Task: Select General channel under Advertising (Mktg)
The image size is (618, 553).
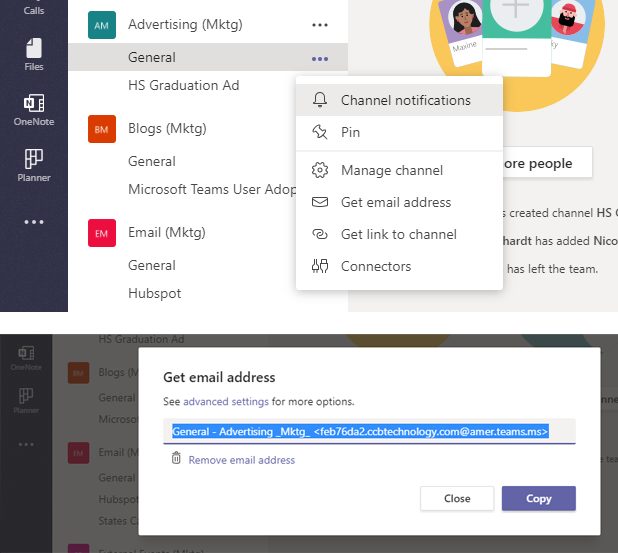Action: click(208, 57)
